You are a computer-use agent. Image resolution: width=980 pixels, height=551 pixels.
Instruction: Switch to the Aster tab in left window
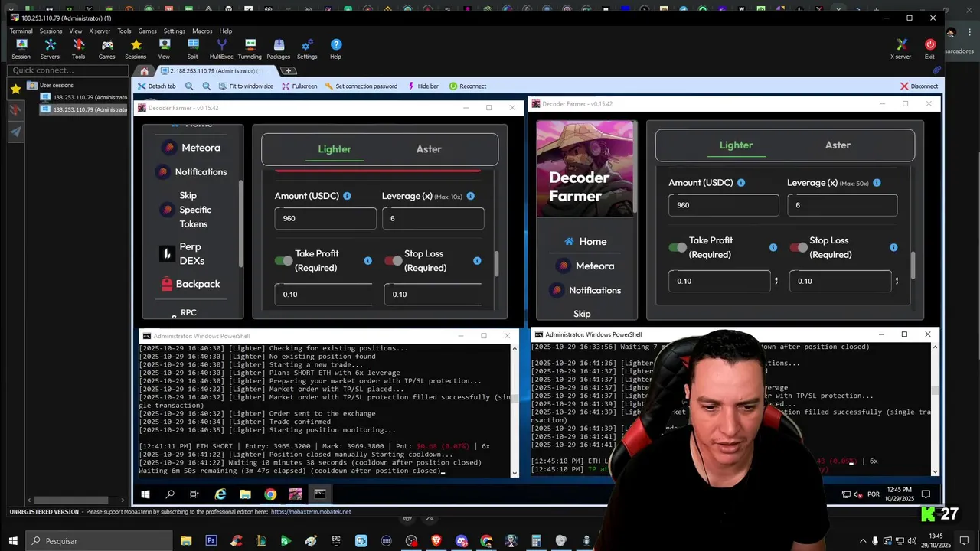[429, 149]
